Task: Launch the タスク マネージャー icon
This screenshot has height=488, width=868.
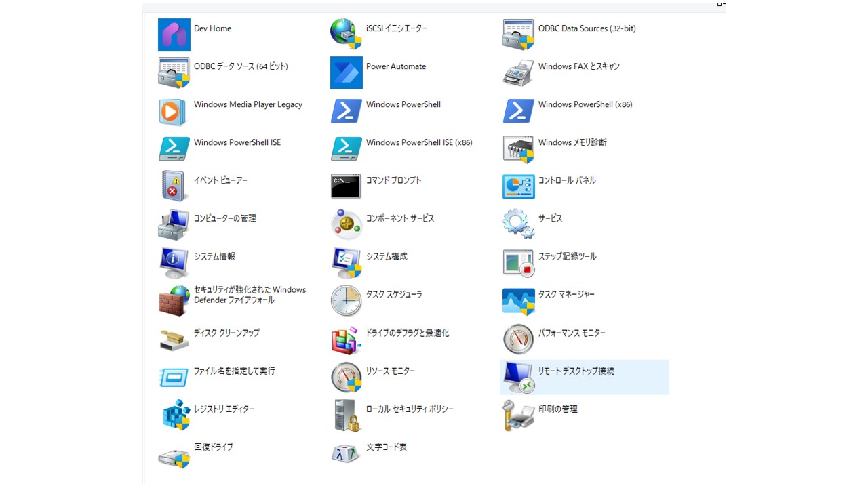Action: pos(519,300)
